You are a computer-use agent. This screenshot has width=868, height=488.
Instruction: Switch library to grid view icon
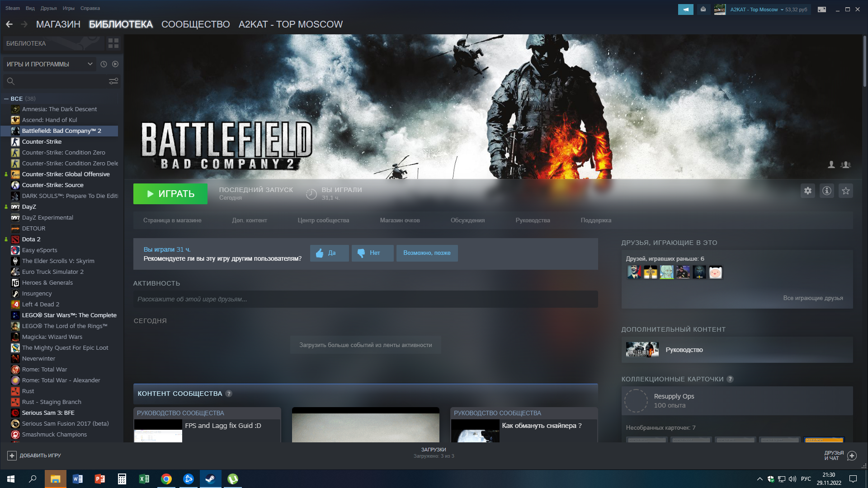pos(113,43)
